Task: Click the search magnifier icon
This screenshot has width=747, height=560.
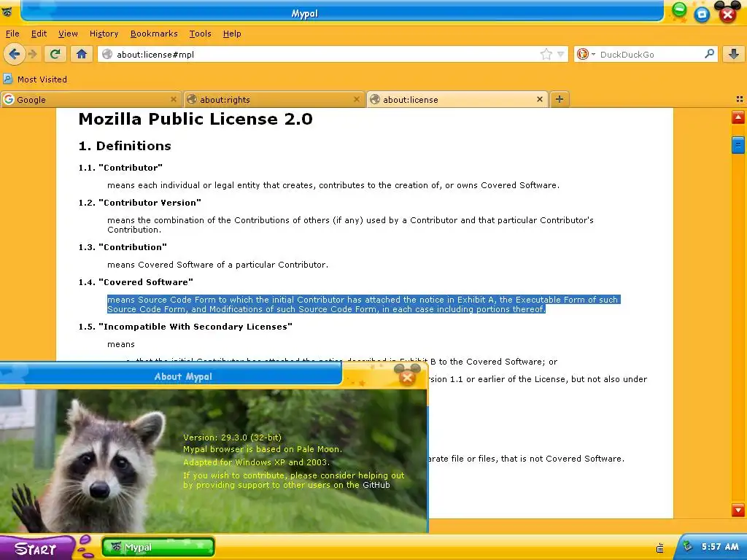Action: (x=709, y=54)
